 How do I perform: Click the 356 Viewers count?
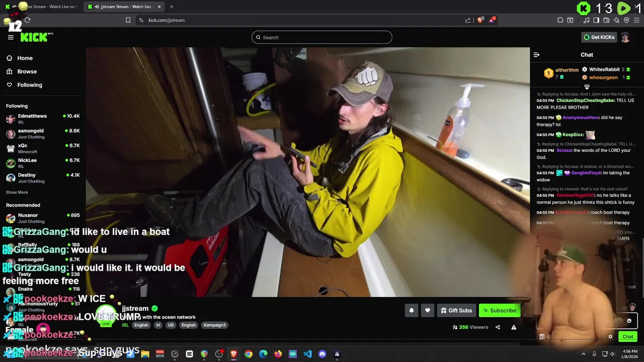(x=471, y=327)
